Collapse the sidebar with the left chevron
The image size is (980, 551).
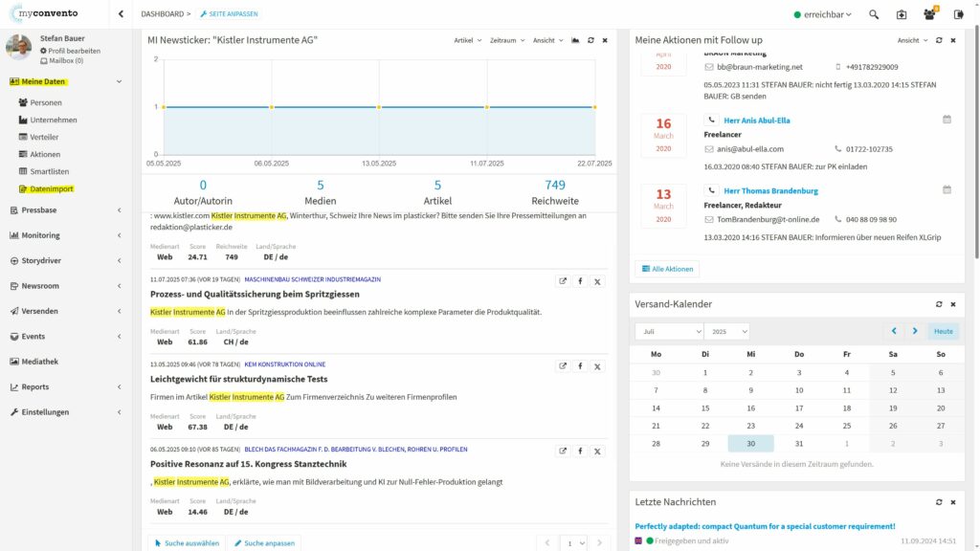pyautogui.click(x=121, y=13)
